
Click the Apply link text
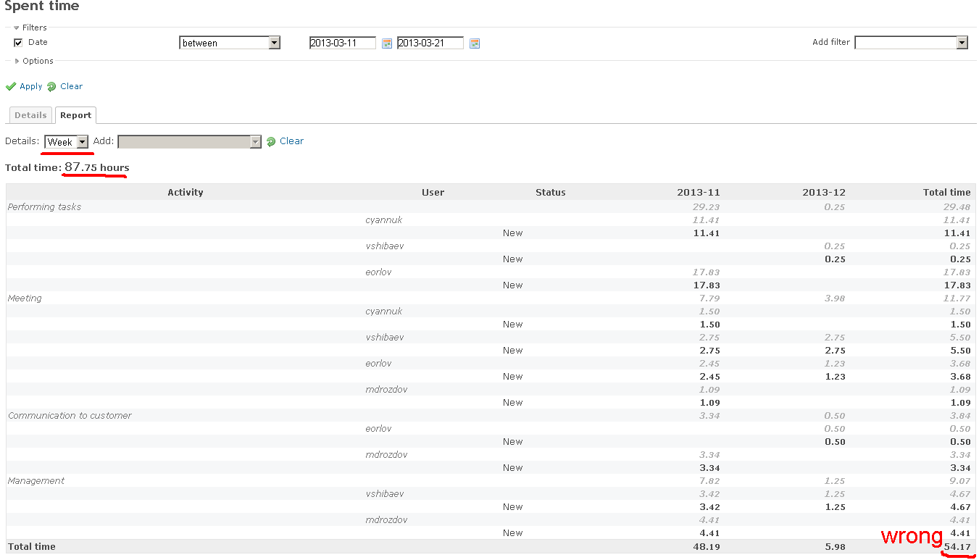(31, 86)
